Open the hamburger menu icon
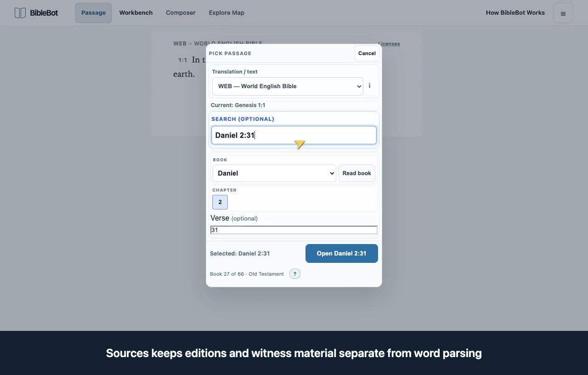 pyautogui.click(x=563, y=13)
